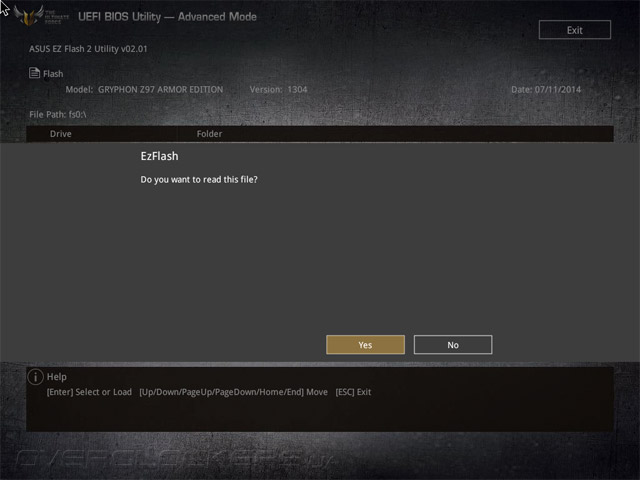The image size is (640, 480).
Task: Click 'Do you want to read this file?' message
Action: 199,180
